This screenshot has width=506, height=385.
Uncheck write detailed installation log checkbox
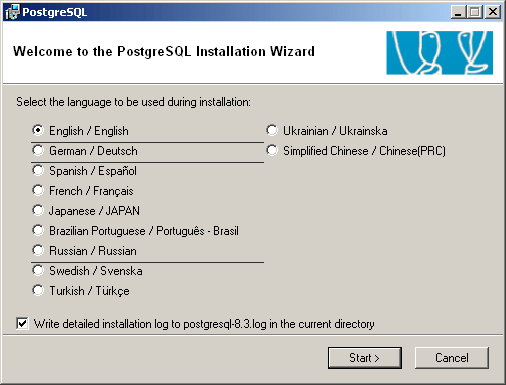click(x=22, y=324)
